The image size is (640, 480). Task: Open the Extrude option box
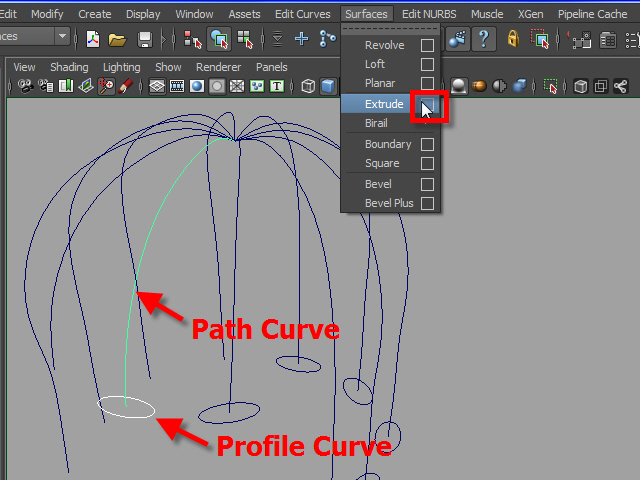427,104
